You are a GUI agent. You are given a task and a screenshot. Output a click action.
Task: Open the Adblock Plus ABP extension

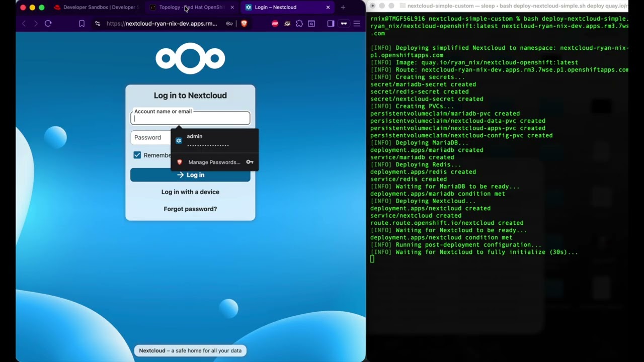275,24
